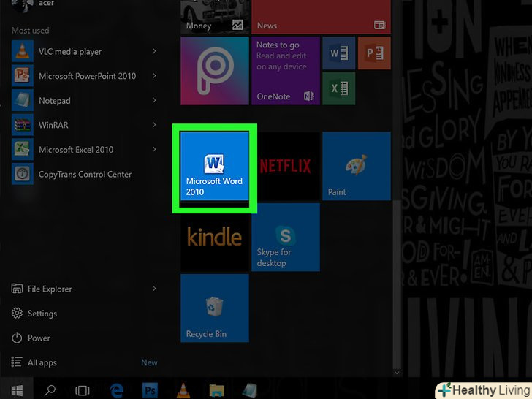Open the Kindle tile
The height and width of the screenshot is (399, 532).
(215, 237)
